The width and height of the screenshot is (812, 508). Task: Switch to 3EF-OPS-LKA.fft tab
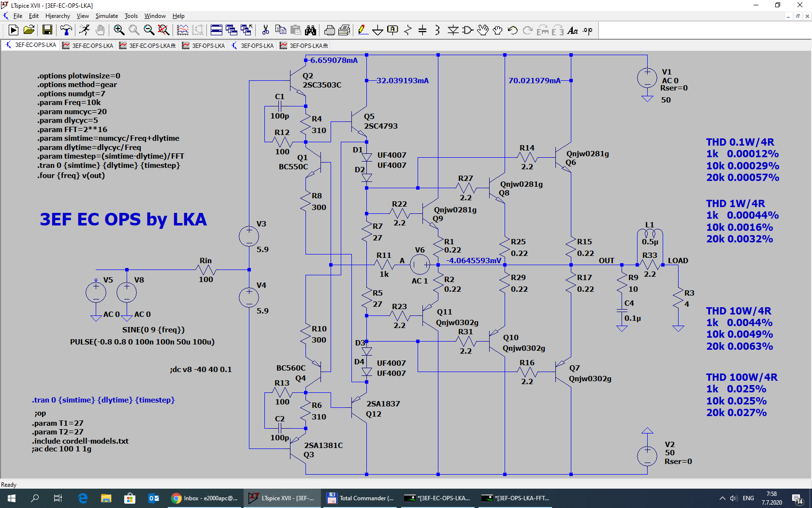point(304,45)
